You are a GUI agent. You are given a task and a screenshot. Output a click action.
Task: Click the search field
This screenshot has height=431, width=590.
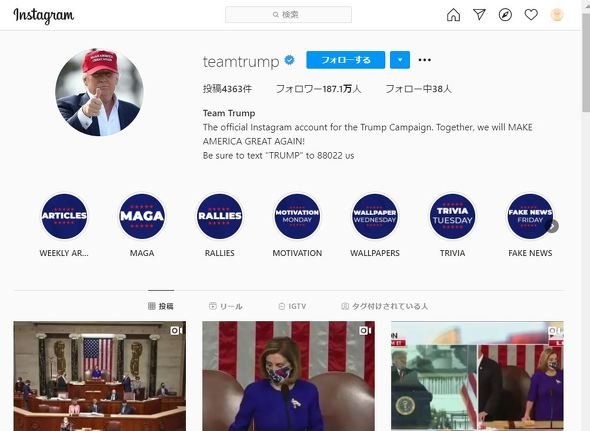(288, 15)
